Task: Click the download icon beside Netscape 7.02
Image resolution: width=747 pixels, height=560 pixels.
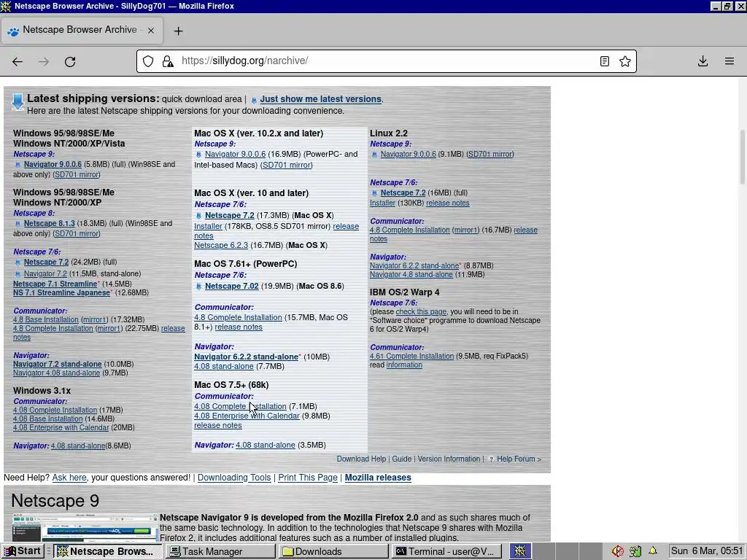Action: (x=198, y=287)
